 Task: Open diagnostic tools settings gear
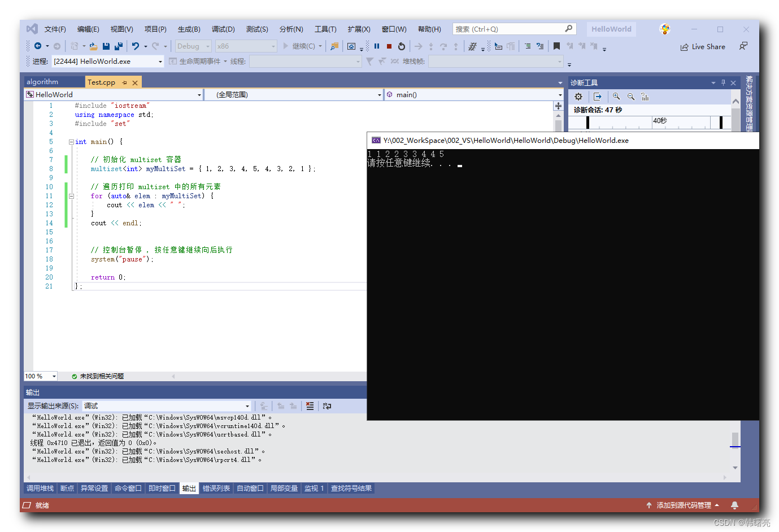(x=578, y=97)
